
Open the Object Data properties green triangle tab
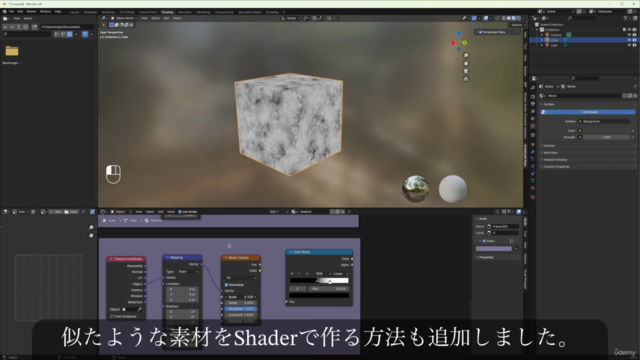point(533,180)
